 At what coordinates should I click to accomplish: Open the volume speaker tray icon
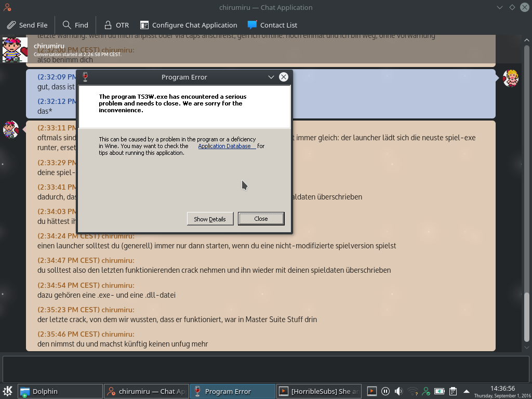(398, 391)
